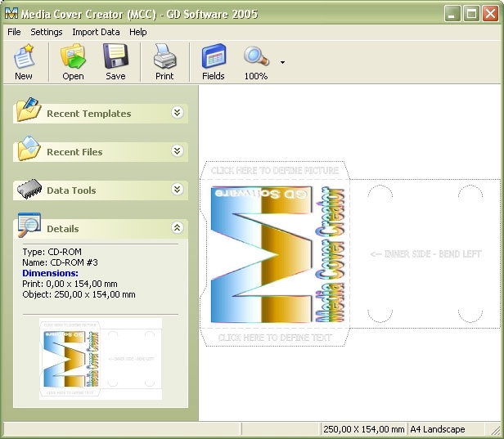Click the Recent Templates folder icon
The width and height of the screenshot is (504, 439).
point(29,110)
